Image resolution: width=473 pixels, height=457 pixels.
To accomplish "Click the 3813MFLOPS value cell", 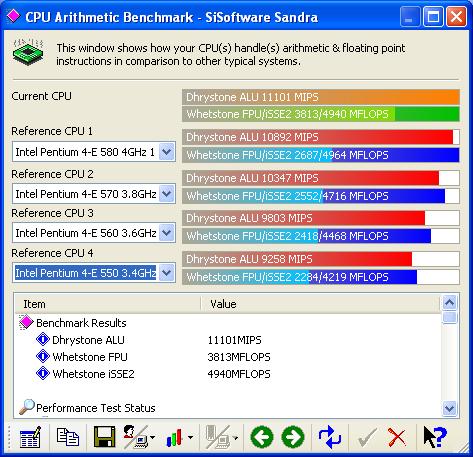I will [239, 357].
